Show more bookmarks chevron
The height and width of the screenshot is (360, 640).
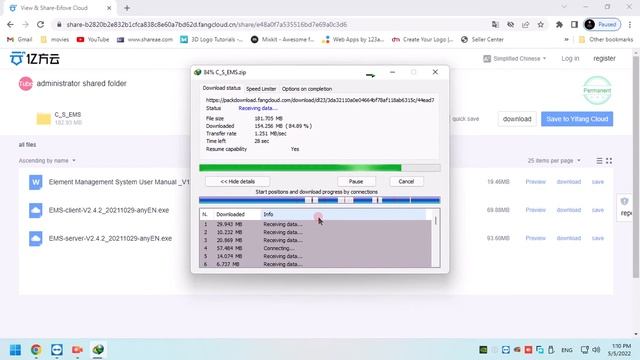click(x=566, y=40)
